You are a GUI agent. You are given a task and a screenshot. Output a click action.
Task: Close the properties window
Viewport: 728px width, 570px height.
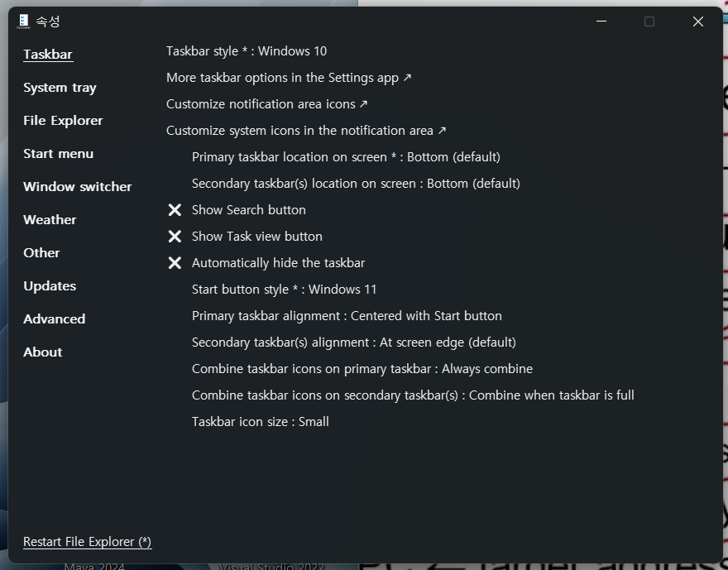click(x=697, y=22)
